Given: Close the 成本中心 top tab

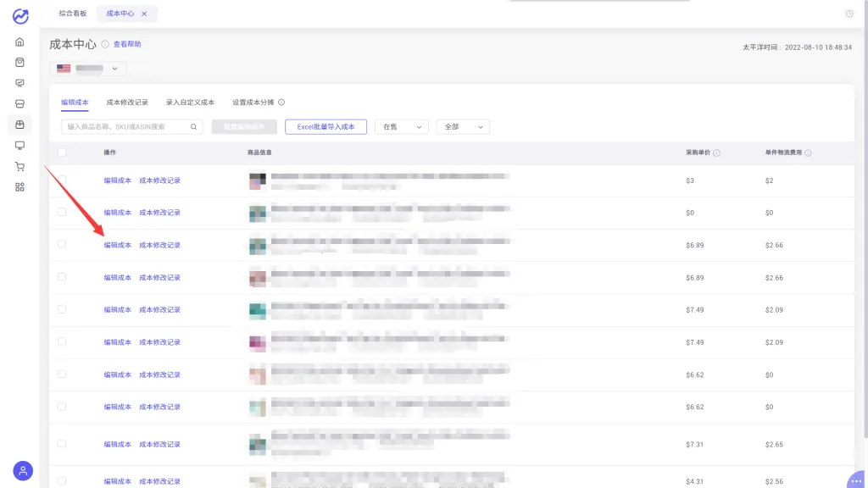Looking at the screenshot, I should (x=144, y=14).
